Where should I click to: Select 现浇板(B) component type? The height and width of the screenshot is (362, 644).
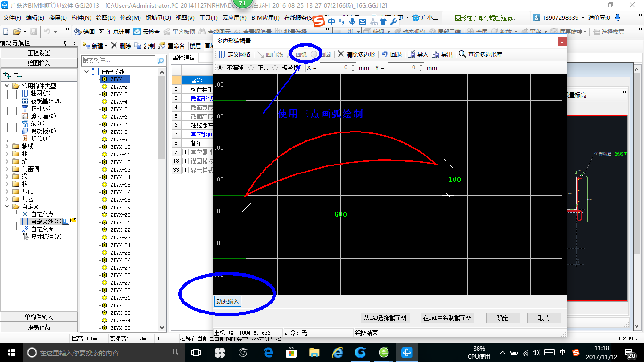pyautogui.click(x=40, y=131)
